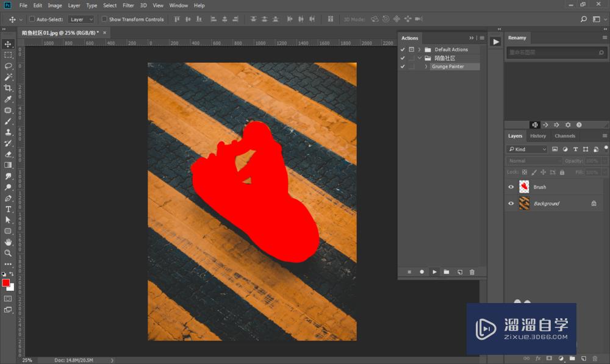Select the Move tool

[8, 44]
